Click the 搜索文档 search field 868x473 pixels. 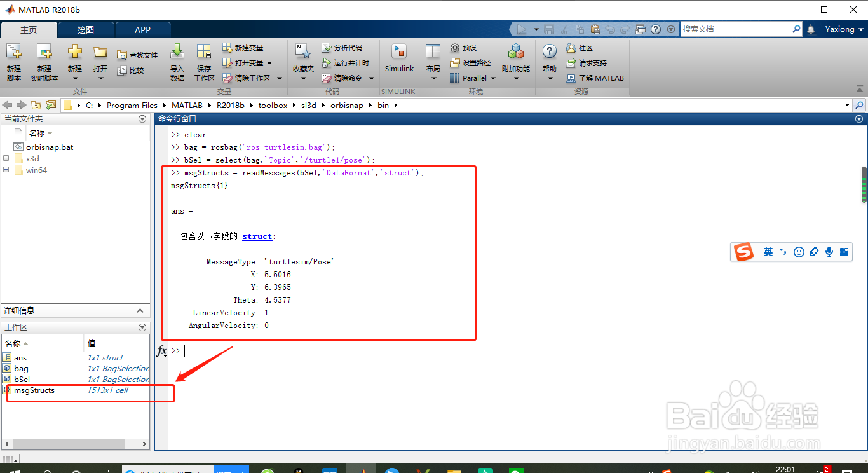(x=736, y=29)
